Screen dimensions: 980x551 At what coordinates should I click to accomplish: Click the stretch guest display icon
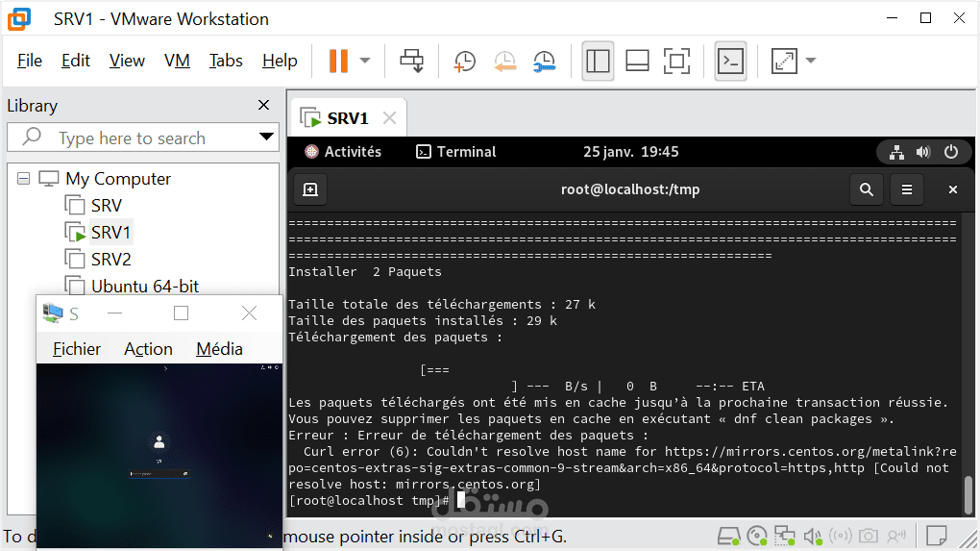click(784, 61)
